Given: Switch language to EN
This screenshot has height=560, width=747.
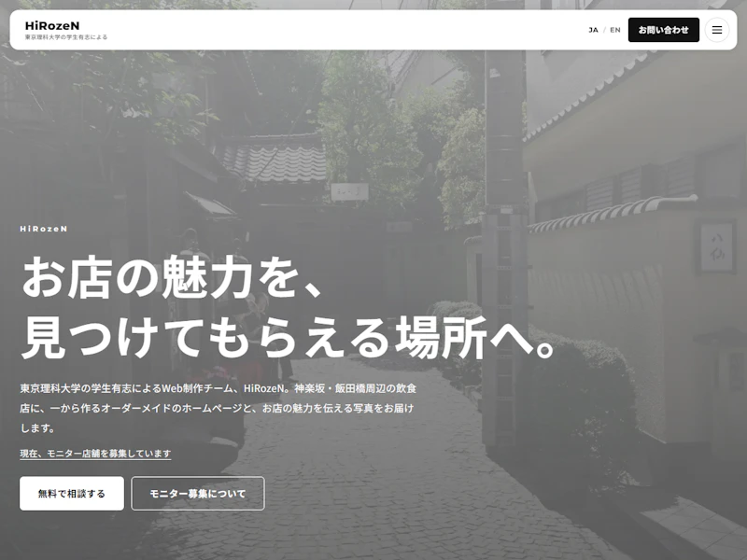Looking at the screenshot, I should click(615, 30).
